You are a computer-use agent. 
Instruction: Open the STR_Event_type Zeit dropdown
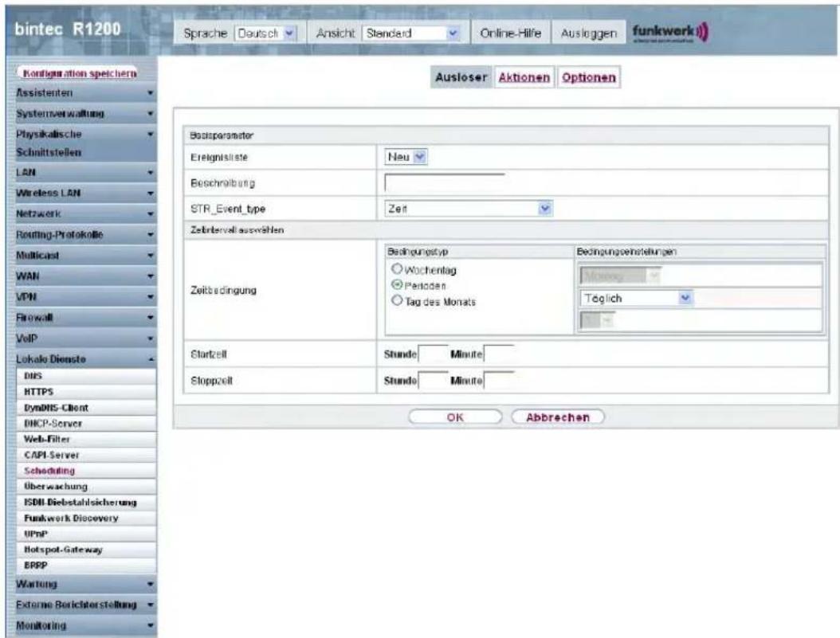click(x=468, y=209)
